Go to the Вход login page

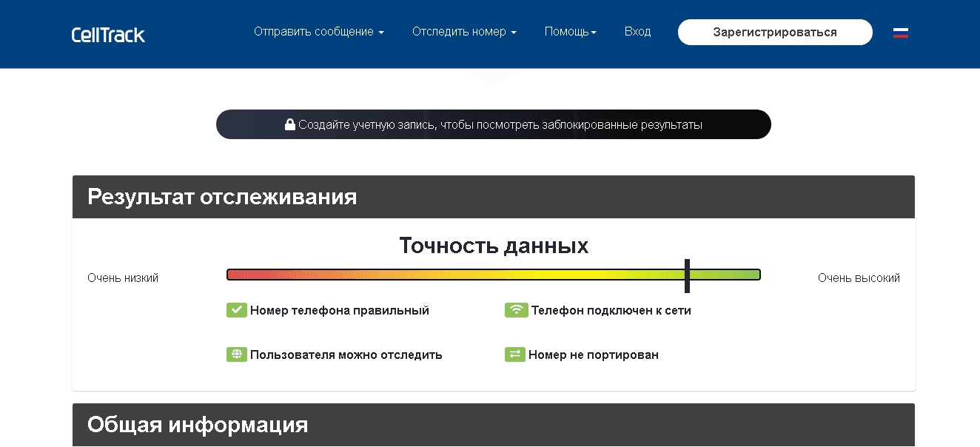point(637,32)
